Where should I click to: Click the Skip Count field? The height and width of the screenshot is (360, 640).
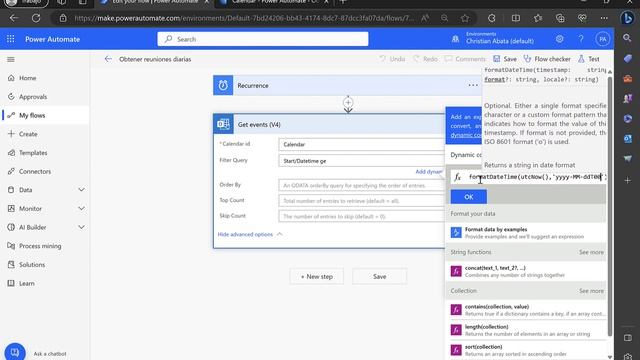coord(362,216)
